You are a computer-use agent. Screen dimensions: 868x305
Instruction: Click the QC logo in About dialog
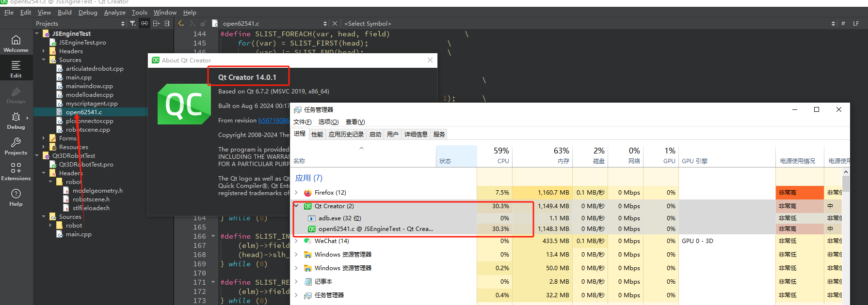(184, 104)
